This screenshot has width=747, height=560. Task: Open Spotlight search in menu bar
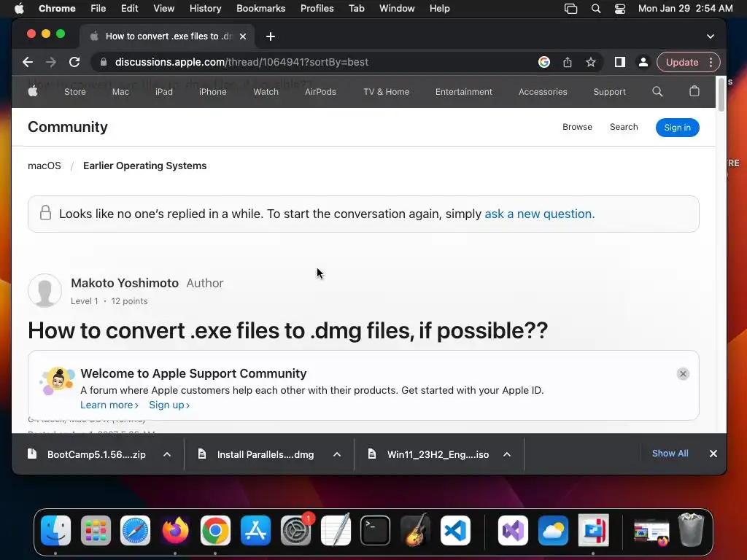pyautogui.click(x=595, y=9)
